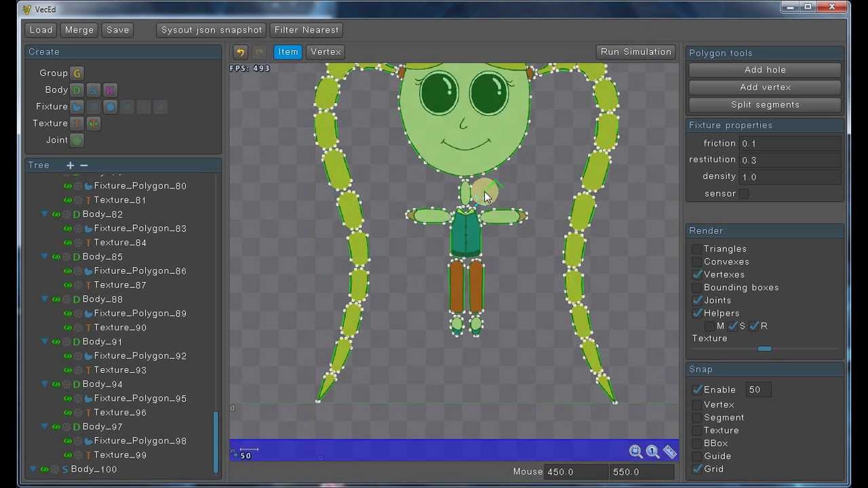
Task: Click the redo arrow icon next to undo
Action: pos(259,52)
